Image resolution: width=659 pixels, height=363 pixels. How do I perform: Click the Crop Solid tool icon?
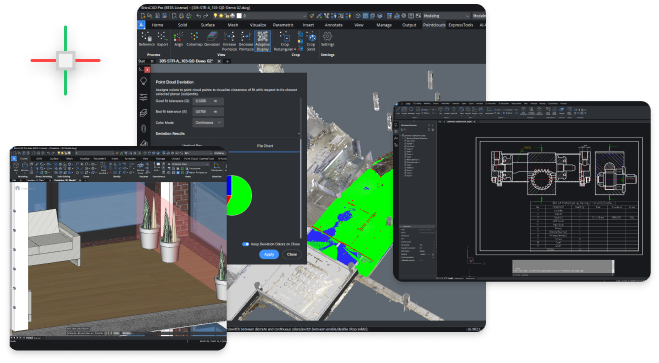tap(311, 41)
